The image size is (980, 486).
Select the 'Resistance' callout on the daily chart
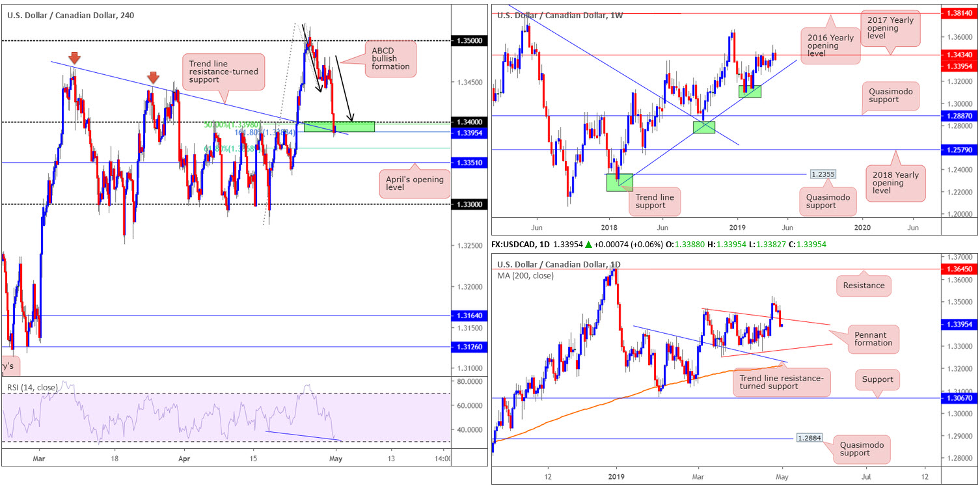(x=864, y=286)
